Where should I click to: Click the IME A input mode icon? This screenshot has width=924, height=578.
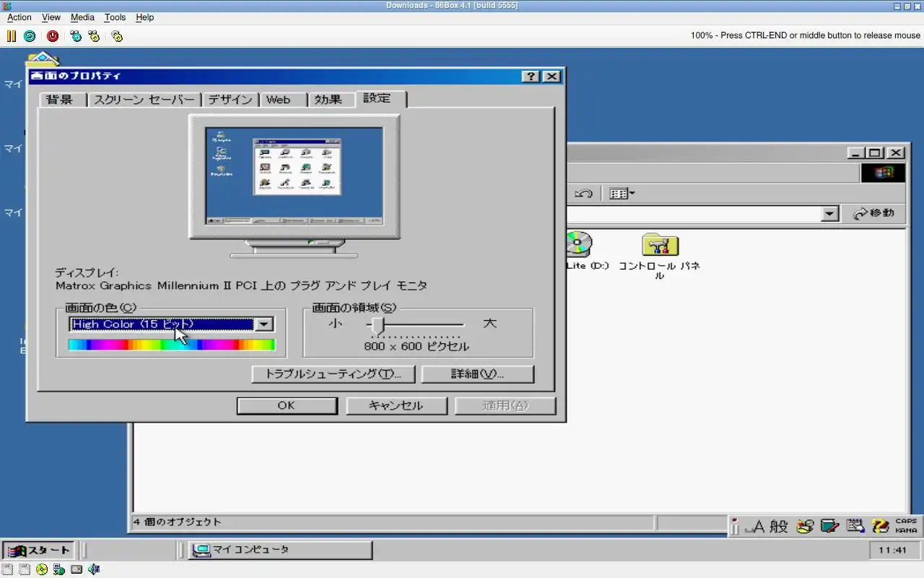(x=755, y=527)
